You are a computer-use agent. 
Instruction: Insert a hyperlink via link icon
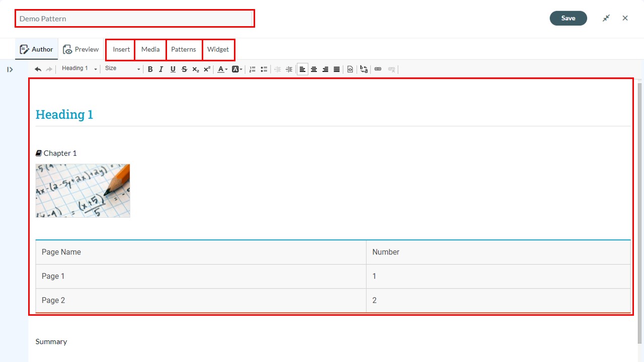click(x=378, y=69)
